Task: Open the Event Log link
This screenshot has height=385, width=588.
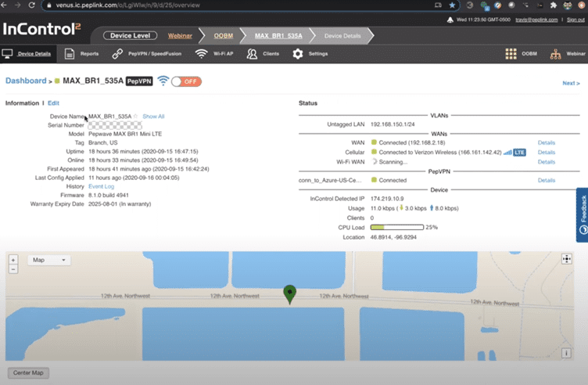Action: click(101, 186)
